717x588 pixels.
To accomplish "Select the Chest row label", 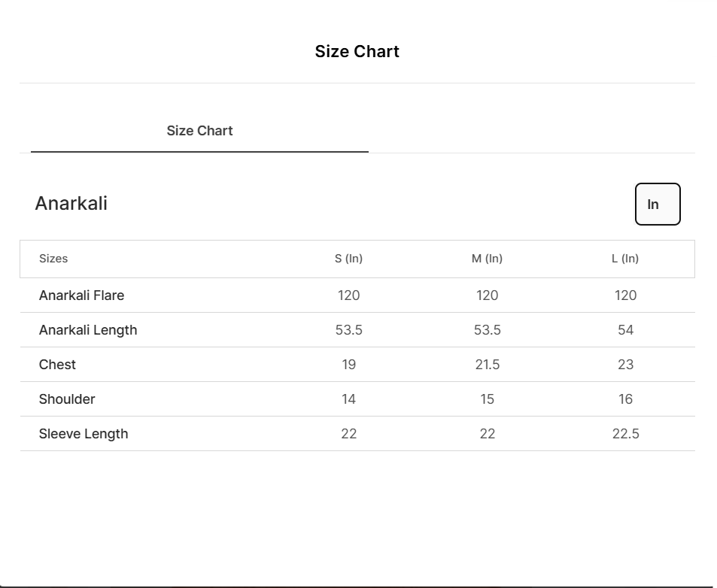I will coord(57,365).
